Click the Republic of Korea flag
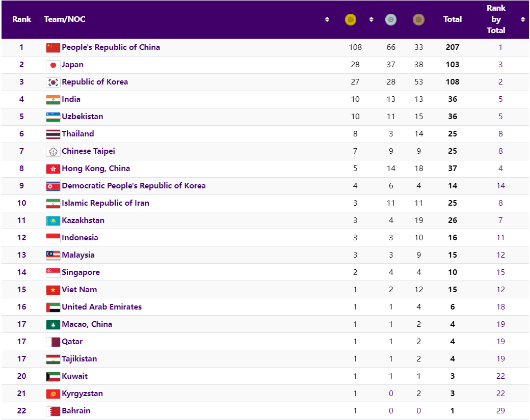 click(x=53, y=82)
